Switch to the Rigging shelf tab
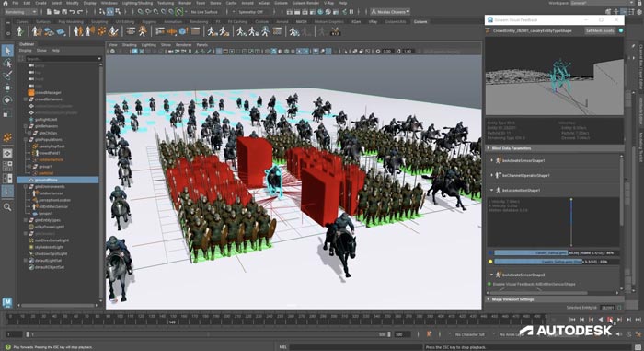 tap(149, 21)
